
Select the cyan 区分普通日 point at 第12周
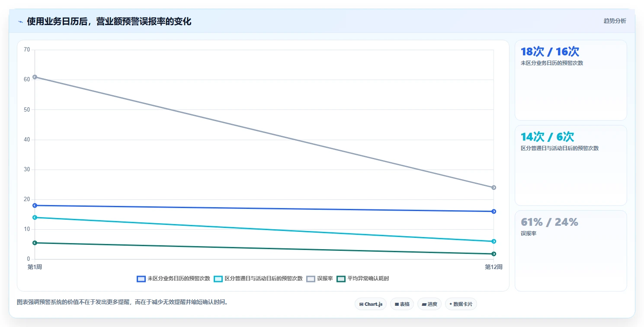(493, 241)
